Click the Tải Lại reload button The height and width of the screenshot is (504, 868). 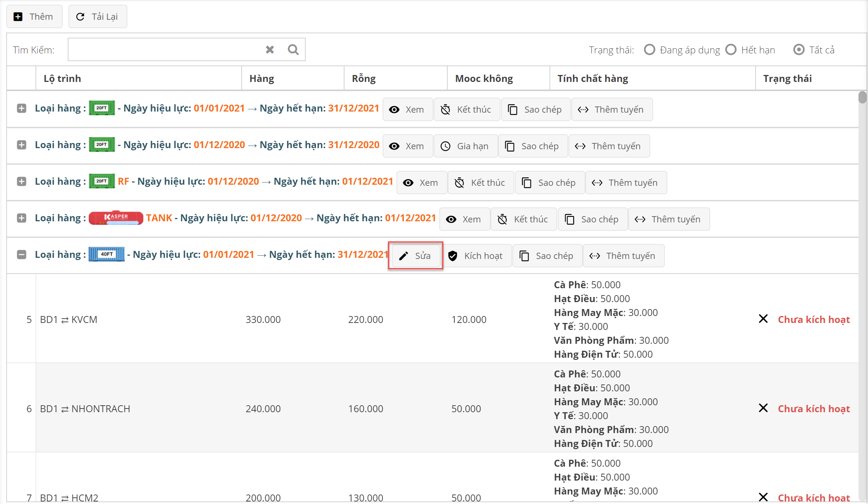[97, 16]
